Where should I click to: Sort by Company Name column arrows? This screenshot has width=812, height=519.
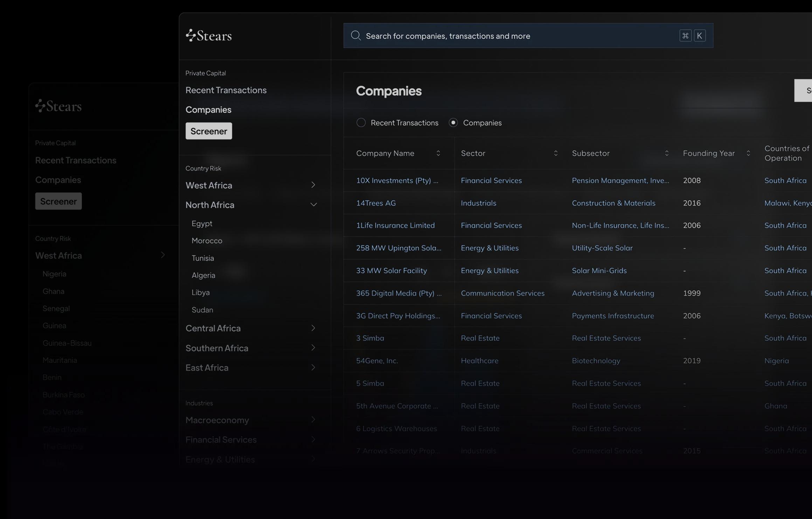click(x=438, y=153)
